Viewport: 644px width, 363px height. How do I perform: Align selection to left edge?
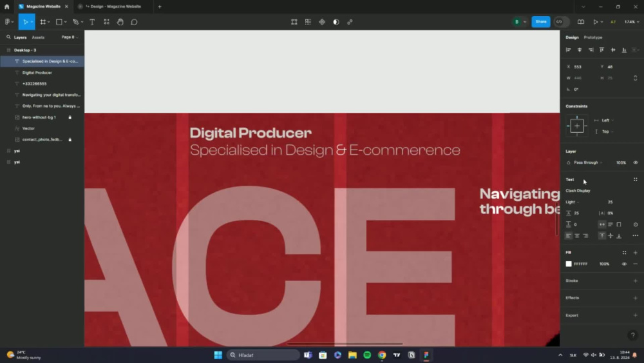click(x=569, y=50)
